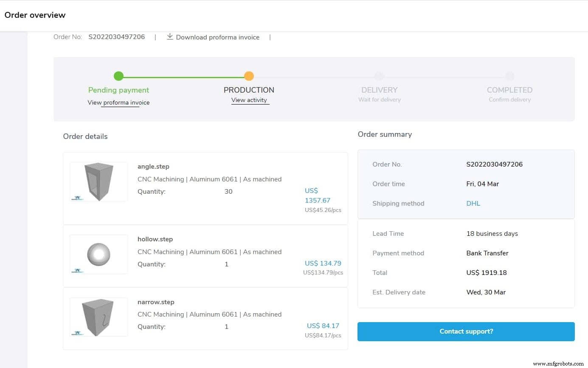Click Download proforma invoice text
This screenshot has width=588, height=368.
(217, 37)
